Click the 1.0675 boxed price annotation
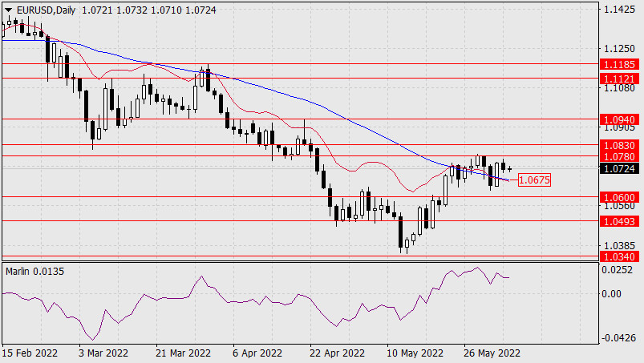644x363 pixels. (534, 179)
